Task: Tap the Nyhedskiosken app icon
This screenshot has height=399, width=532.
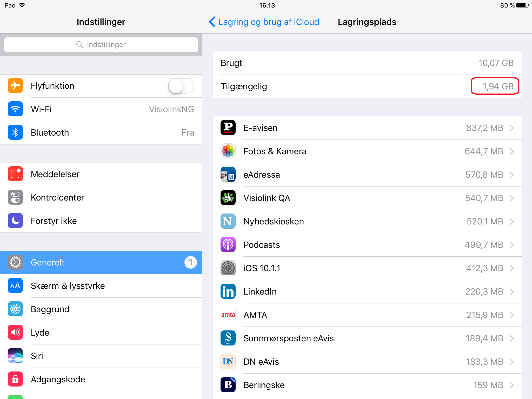Action: pyautogui.click(x=228, y=221)
